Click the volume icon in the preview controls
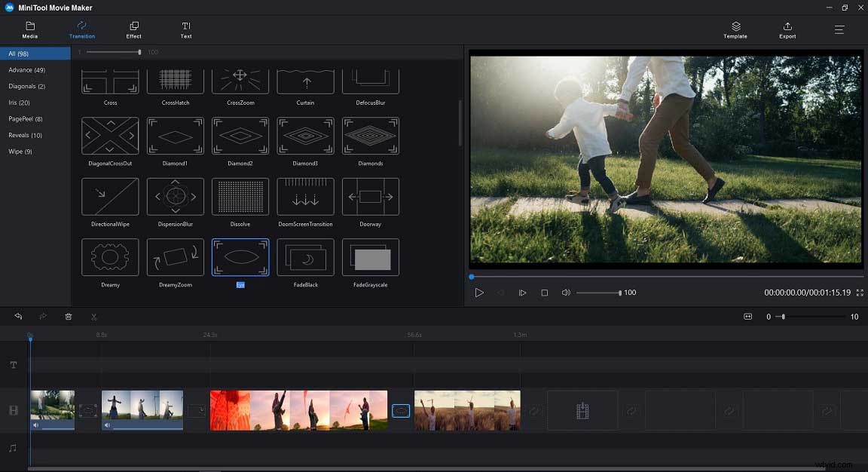Screen dimensions: 868x472 coord(566,292)
